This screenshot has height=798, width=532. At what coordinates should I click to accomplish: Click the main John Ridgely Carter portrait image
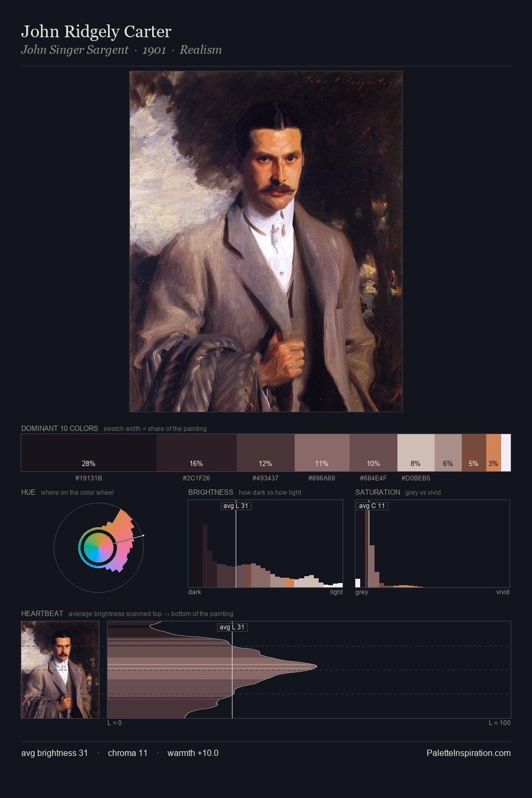(266, 242)
